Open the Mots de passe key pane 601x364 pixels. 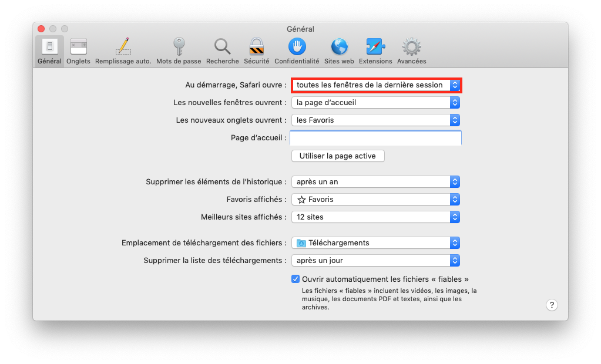[x=179, y=51]
